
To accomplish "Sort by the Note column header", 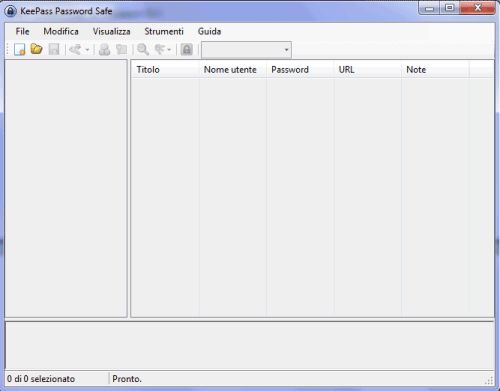I will click(x=435, y=70).
